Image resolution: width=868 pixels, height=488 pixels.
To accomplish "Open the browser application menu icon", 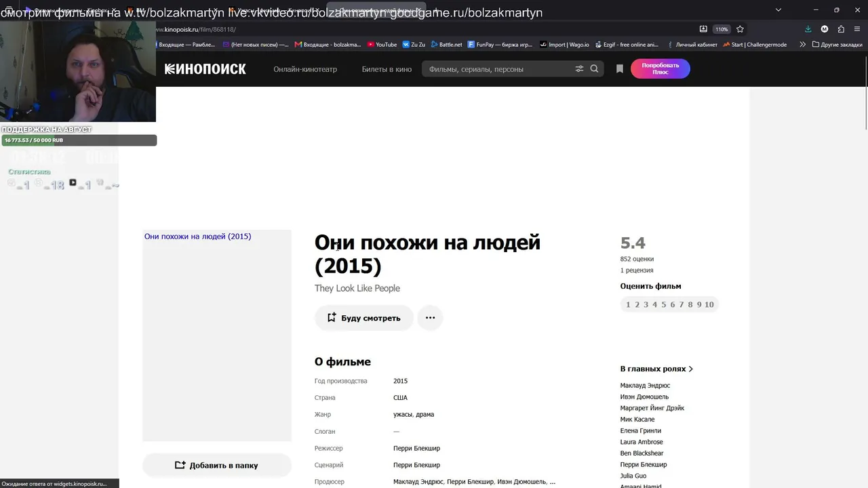I will click(x=857, y=29).
